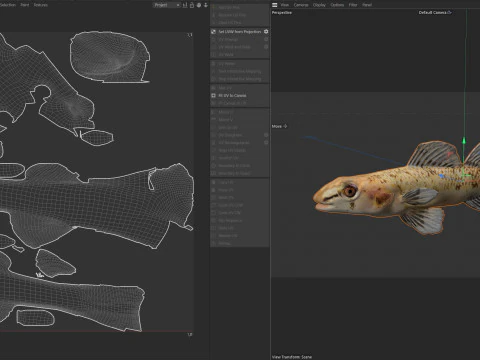Viewport: 480px width, 360px height.
Task: Open settings gear for Set UVW from Projection
Action: click(x=266, y=32)
